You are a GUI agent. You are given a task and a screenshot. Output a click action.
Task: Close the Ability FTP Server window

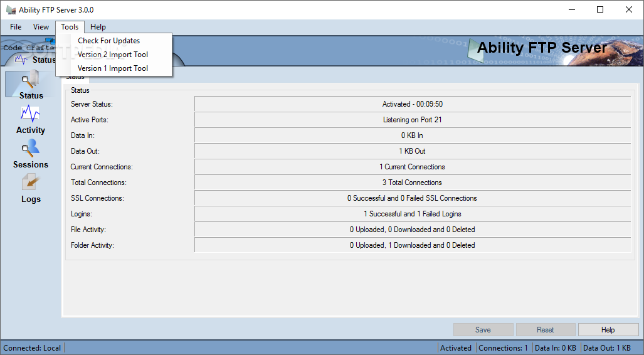pyautogui.click(x=629, y=10)
